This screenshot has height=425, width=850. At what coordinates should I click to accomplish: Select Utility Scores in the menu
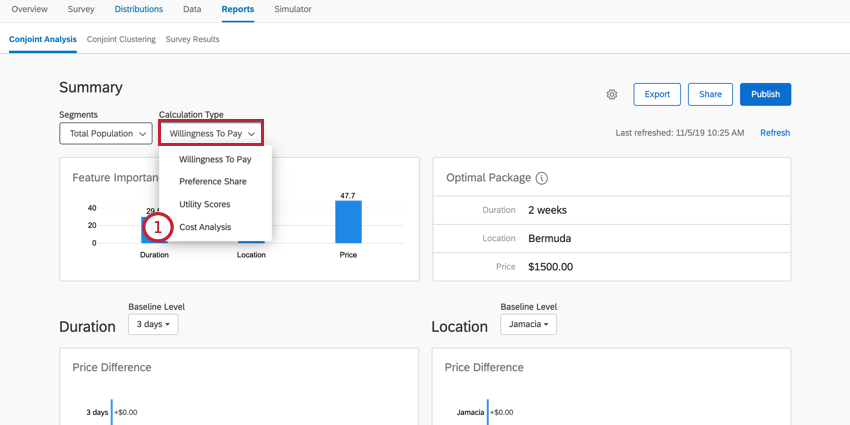click(x=204, y=204)
